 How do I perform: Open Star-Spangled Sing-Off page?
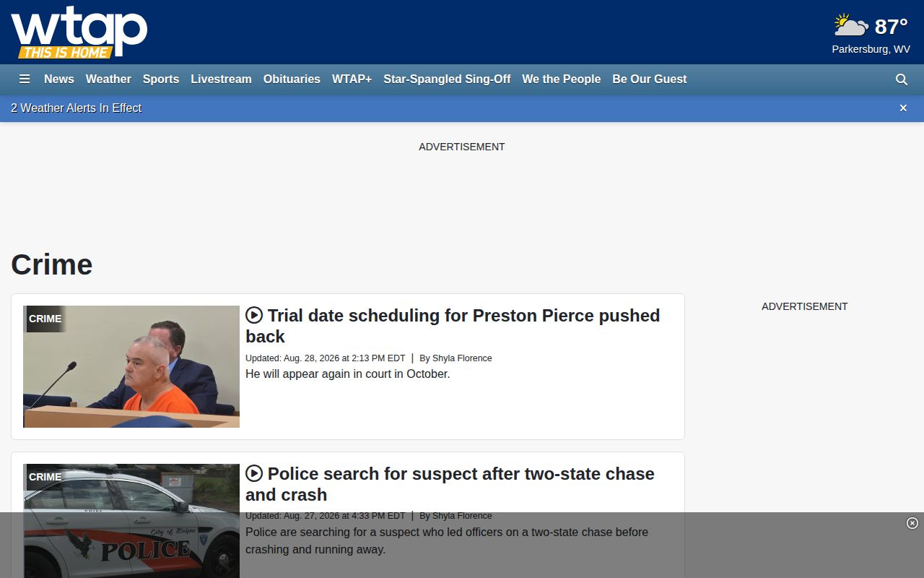447,79
